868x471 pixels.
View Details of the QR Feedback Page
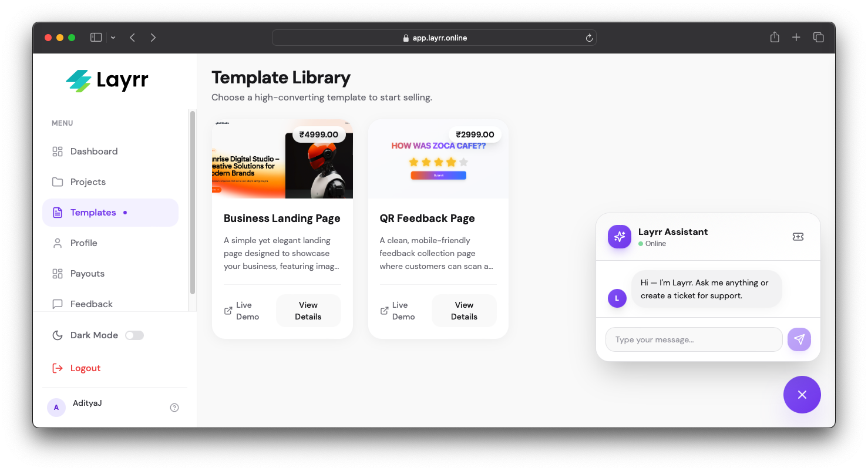pos(464,310)
